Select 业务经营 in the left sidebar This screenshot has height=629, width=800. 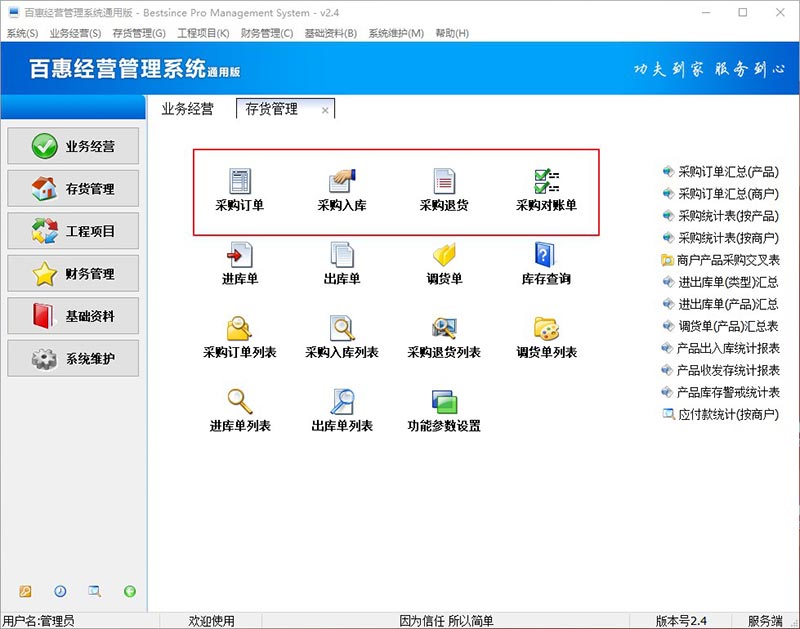click(73, 146)
